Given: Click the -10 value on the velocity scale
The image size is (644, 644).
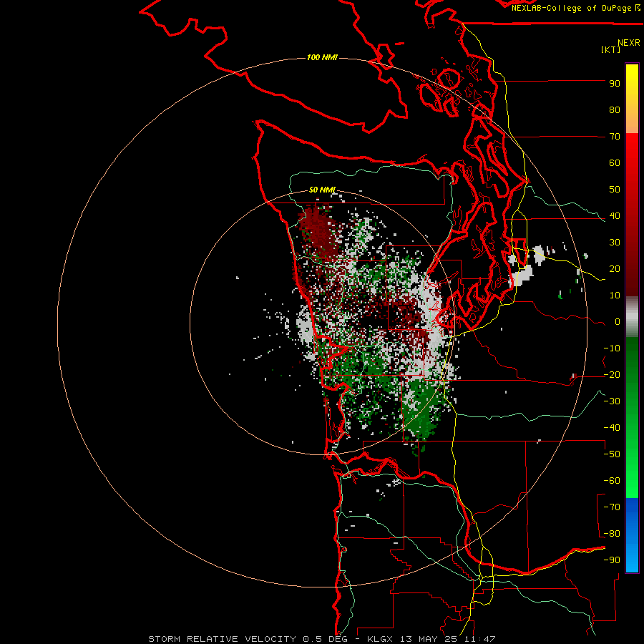Looking at the screenshot, I should 612,348.
